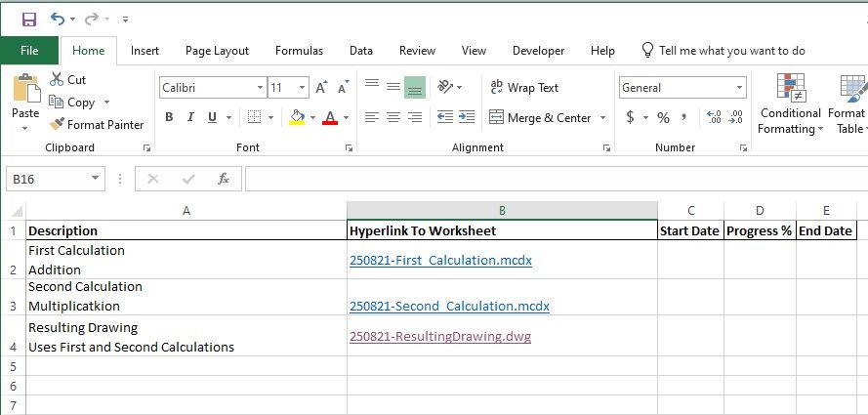Click inside the formula bar input
This screenshot has width=868, height=415.
coord(547,179)
